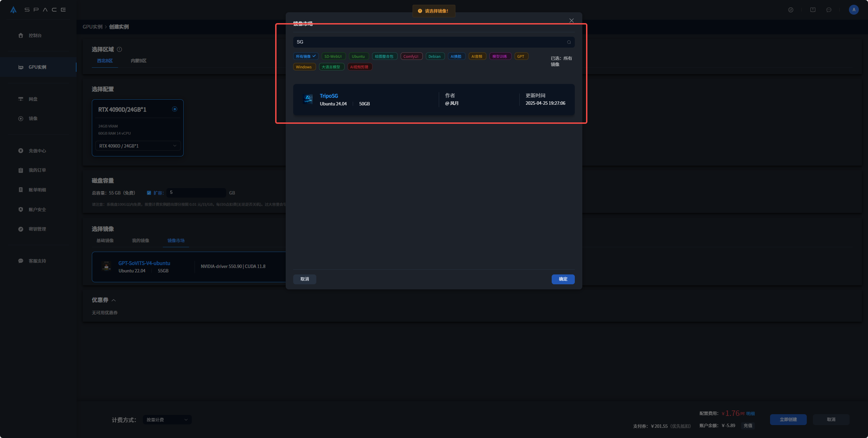Click the search magnifier icon in the image market
Image resolution: width=868 pixels, height=438 pixels.
(x=569, y=42)
